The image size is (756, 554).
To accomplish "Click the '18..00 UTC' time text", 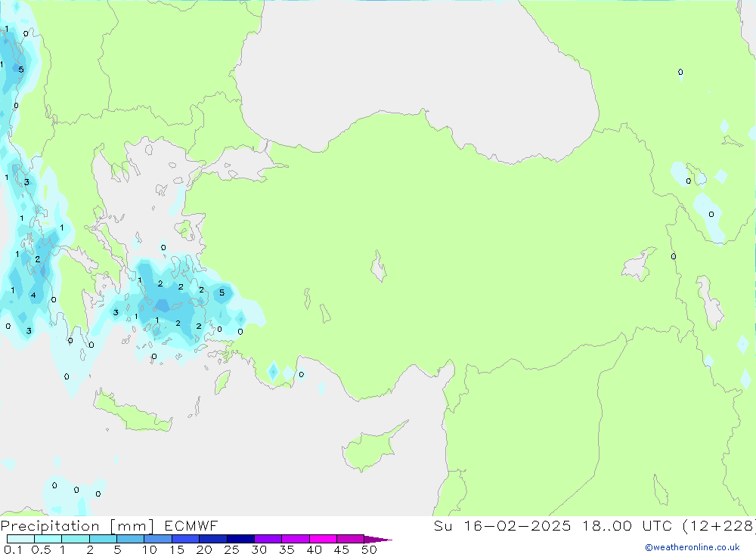I will point(627,525).
